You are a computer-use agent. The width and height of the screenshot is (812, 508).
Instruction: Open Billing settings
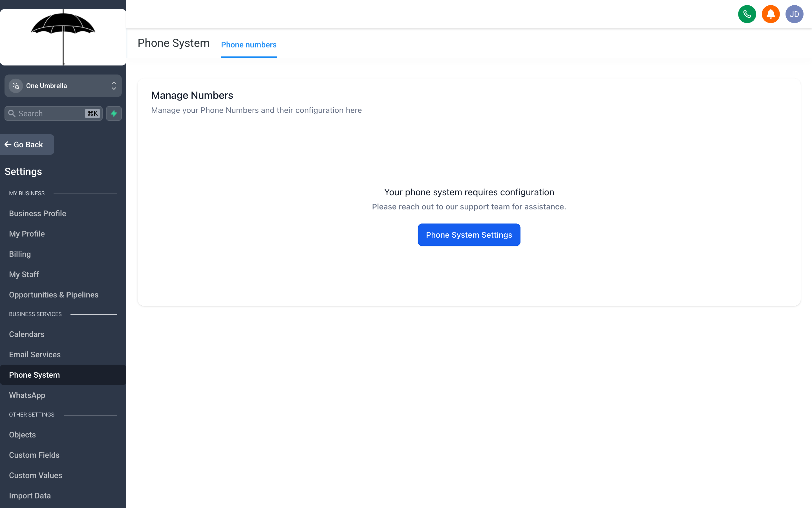coord(63,254)
